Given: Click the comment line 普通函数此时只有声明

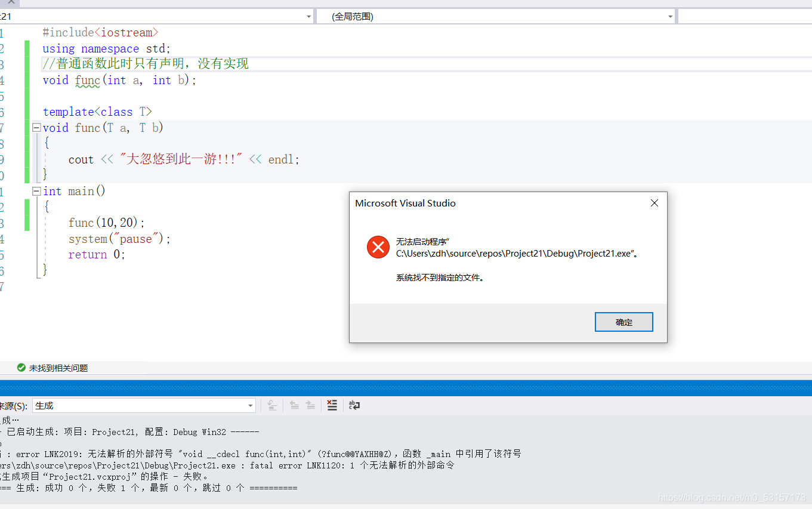Looking at the screenshot, I should (x=146, y=64).
